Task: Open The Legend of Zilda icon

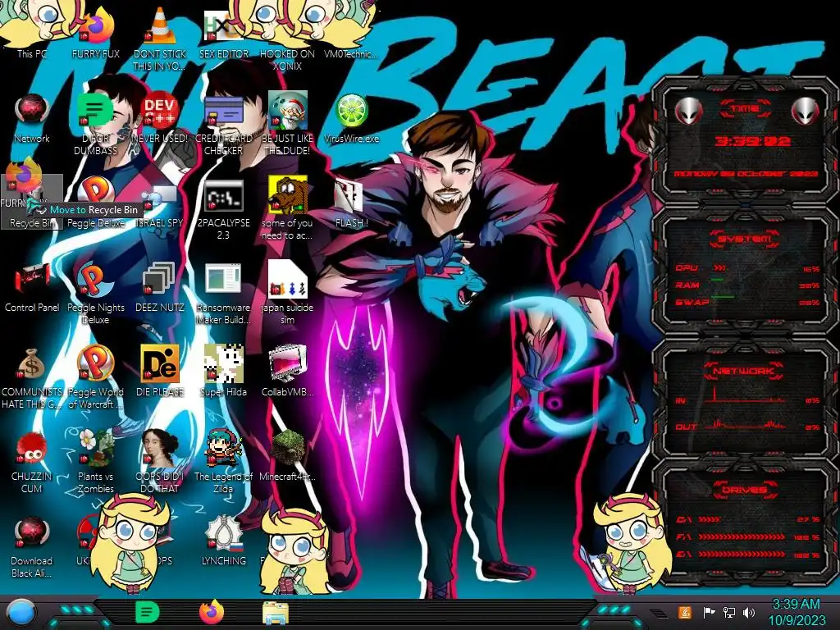Action: [223, 448]
